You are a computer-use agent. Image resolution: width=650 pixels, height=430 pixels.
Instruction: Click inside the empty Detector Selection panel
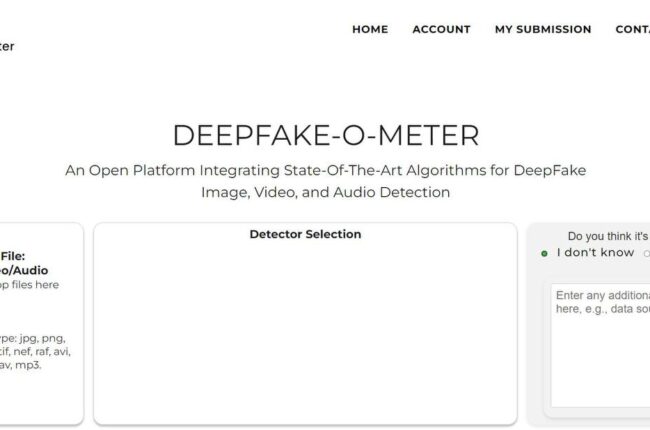305,330
